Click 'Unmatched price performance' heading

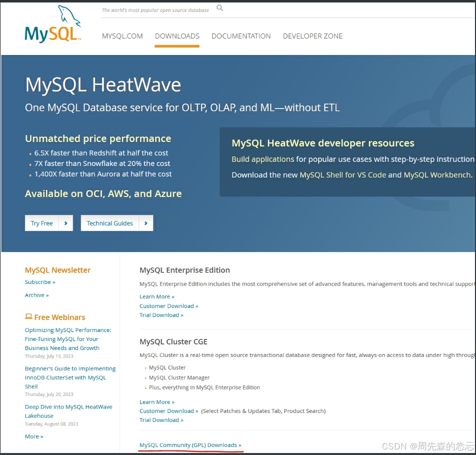click(98, 138)
